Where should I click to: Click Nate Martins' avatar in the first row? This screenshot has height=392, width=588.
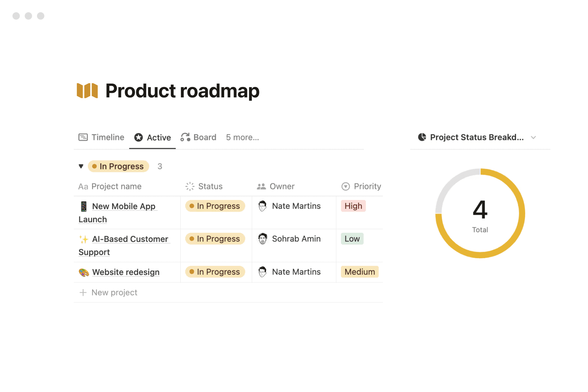[x=262, y=206]
